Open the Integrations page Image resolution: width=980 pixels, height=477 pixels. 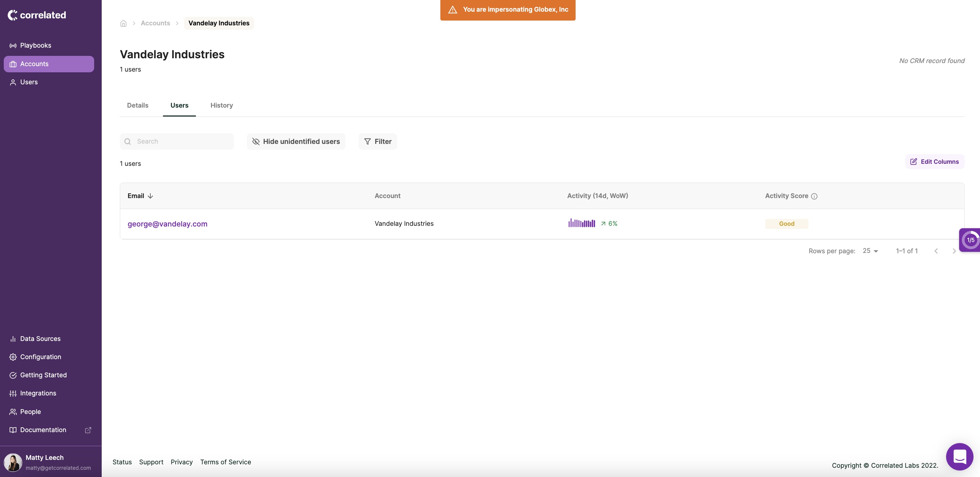click(38, 393)
